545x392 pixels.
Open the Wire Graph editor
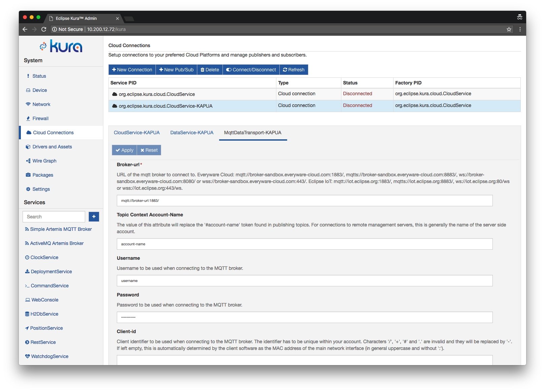coord(44,161)
